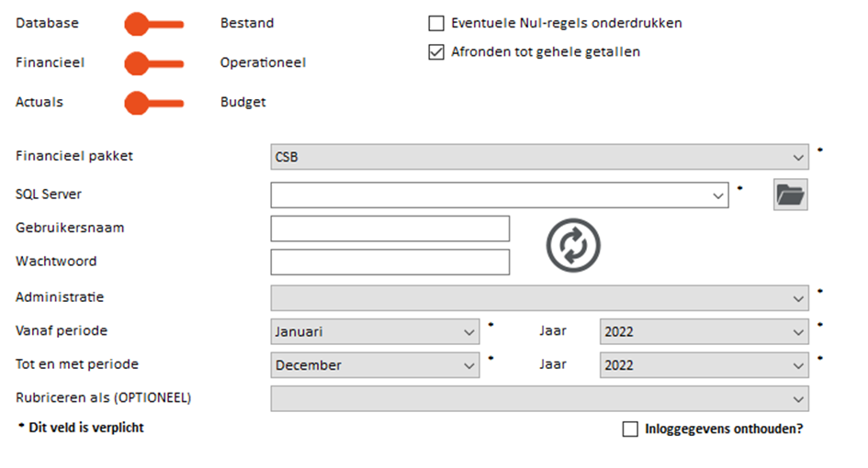Expand the Rubriceren als dropdown
Viewport: 868px width, 468px height.
click(540, 399)
